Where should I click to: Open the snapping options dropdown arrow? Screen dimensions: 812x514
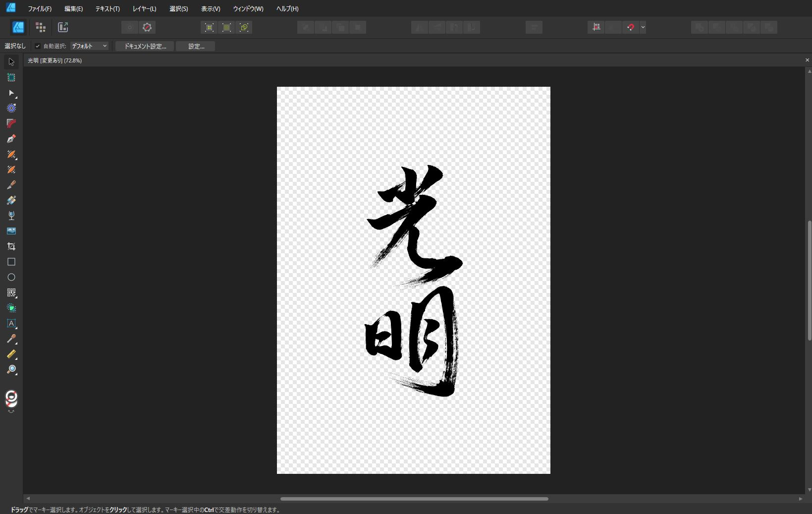click(x=643, y=27)
